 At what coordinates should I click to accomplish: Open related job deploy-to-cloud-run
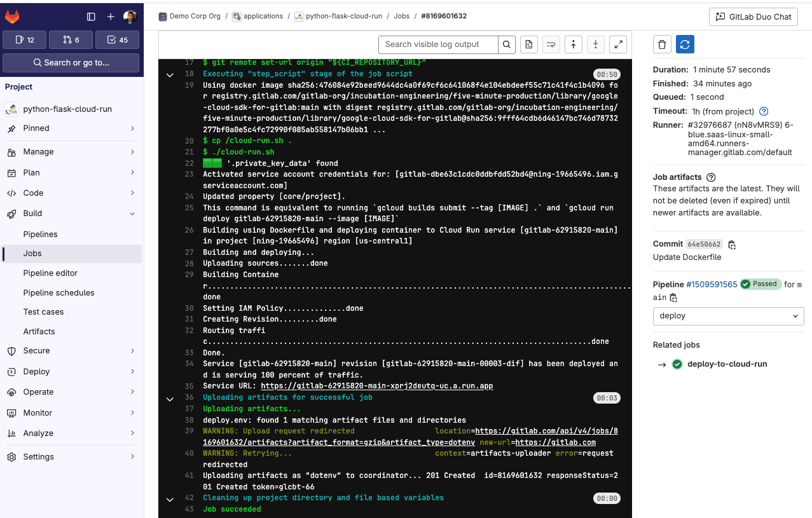point(727,364)
